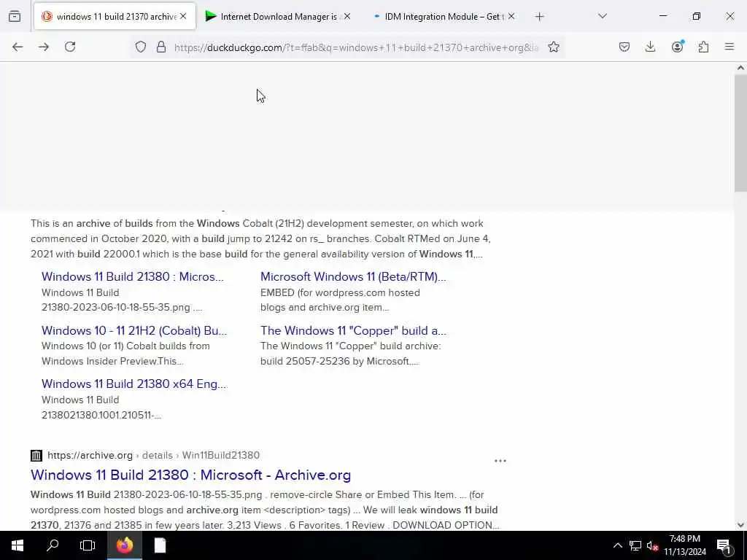This screenshot has width=747, height=560.
Task: Click archive.org details Win11Build21380 URL breadcrumb
Action: 153,455
